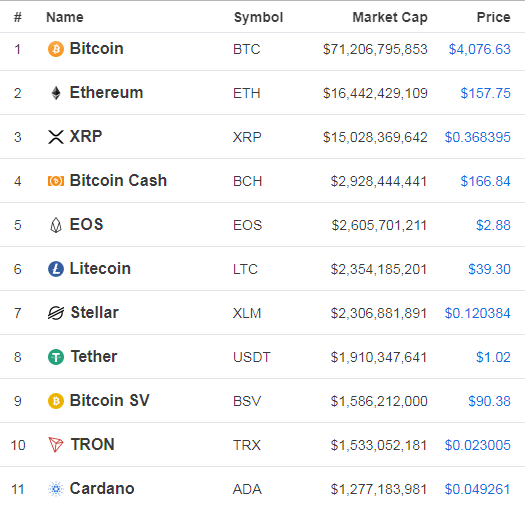This screenshot has height=509, width=525.
Task: Open the Litecoin name link
Action: click(x=100, y=269)
